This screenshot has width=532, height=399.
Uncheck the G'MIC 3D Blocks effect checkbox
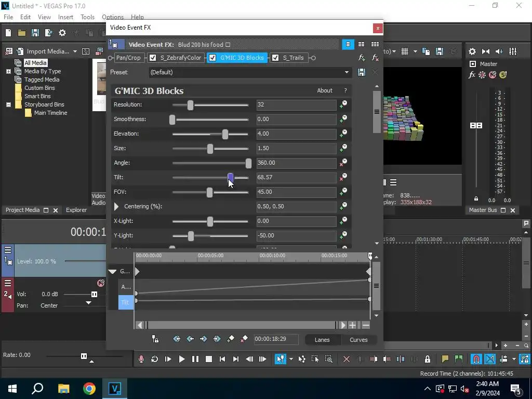(212, 58)
